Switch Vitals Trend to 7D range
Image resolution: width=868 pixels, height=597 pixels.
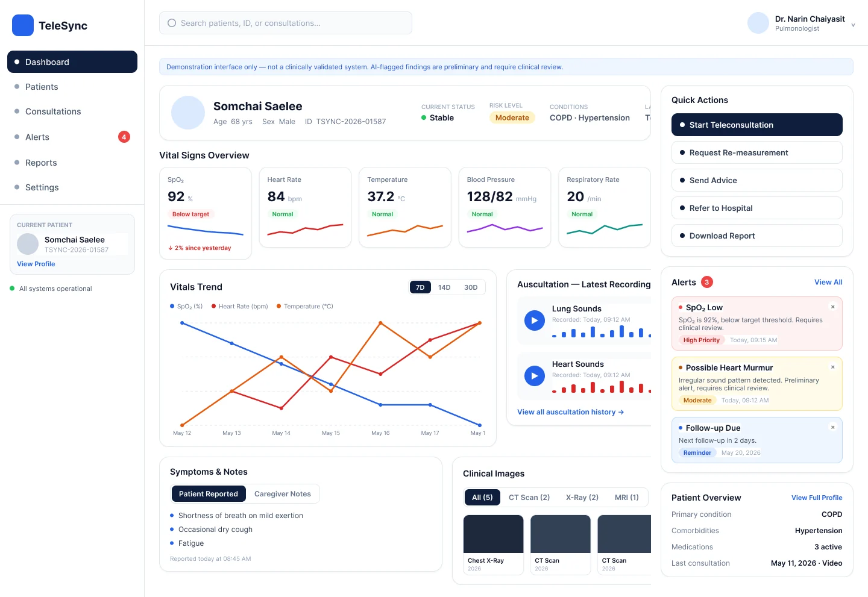420,287
